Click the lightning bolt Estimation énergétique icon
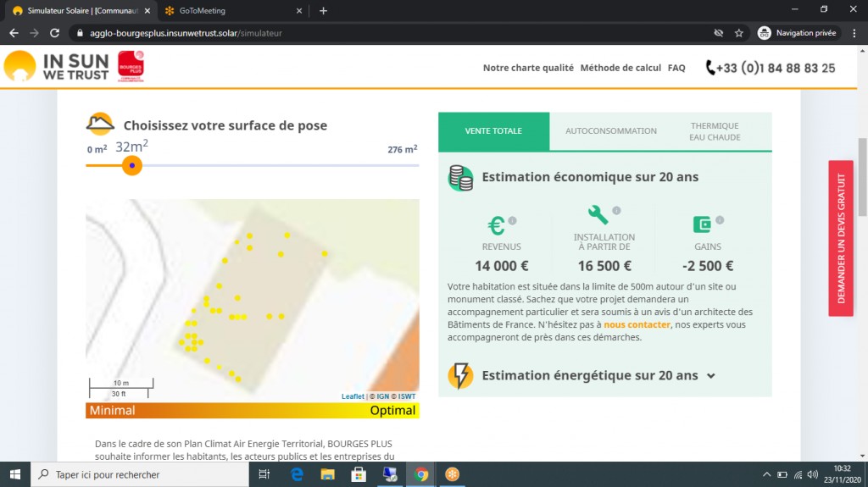This screenshot has width=868, height=487. click(x=460, y=376)
